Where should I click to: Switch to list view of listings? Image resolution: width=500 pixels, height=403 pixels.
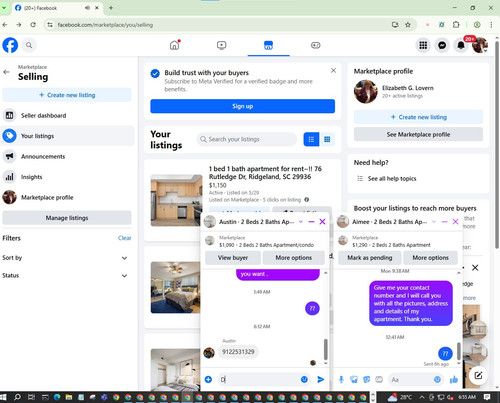pos(311,139)
